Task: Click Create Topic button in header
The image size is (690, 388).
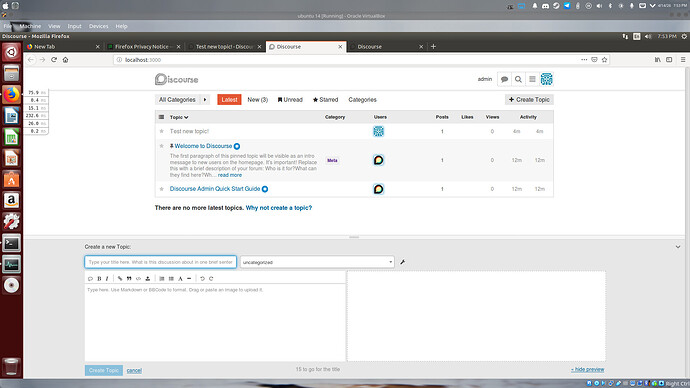Action: coord(529,100)
